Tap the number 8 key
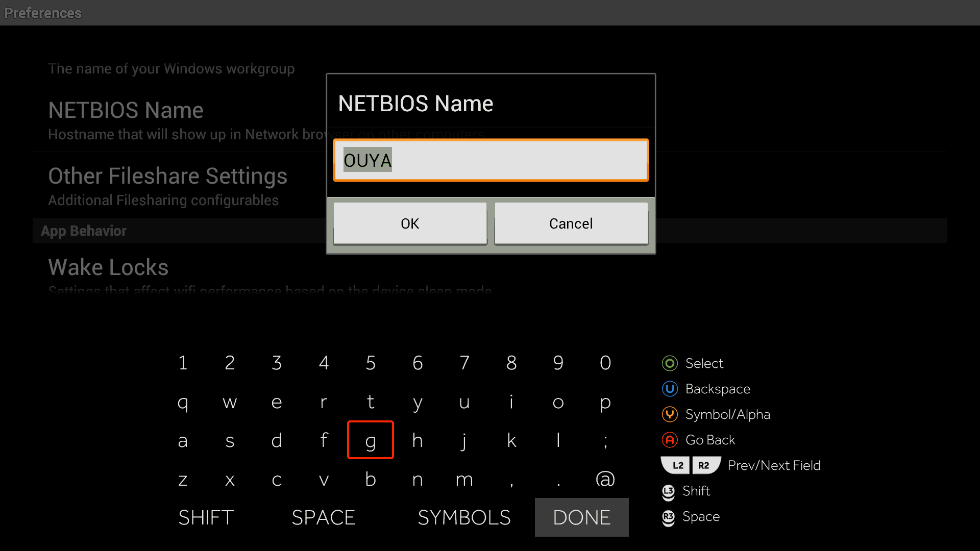980x551 pixels. click(x=511, y=363)
